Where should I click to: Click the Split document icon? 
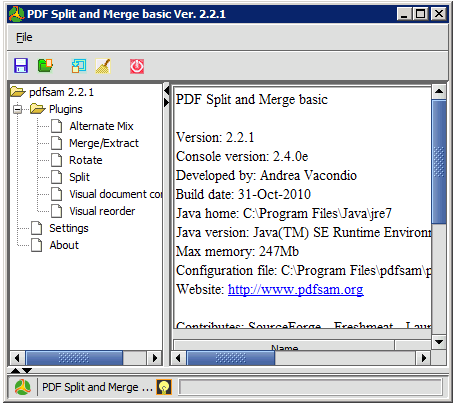57,177
